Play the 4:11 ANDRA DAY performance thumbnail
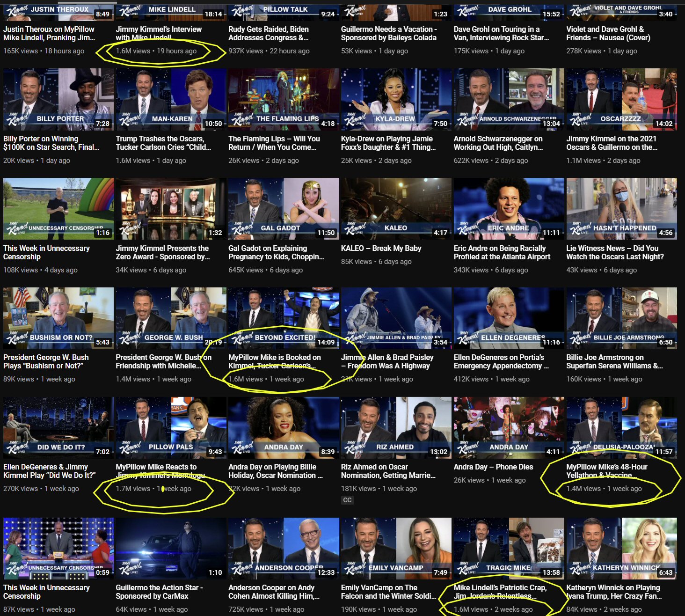The width and height of the screenshot is (685, 616). [x=509, y=428]
